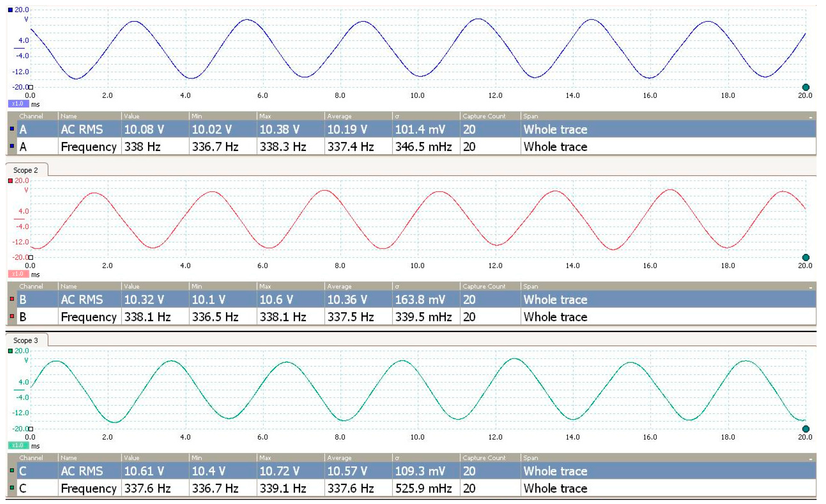Screen dimensions: 826x504
Task: Switch to the Scope 3 tab
Action: [x=26, y=340]
